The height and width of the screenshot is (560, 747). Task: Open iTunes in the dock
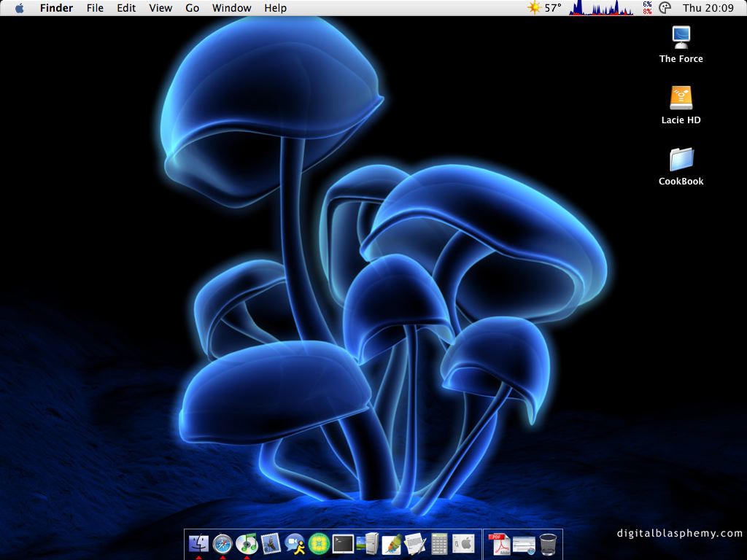(x=247, y=543)
